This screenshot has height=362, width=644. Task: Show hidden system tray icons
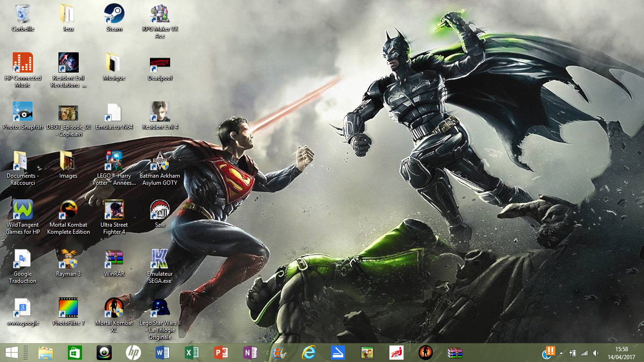[x=561, y=353]
